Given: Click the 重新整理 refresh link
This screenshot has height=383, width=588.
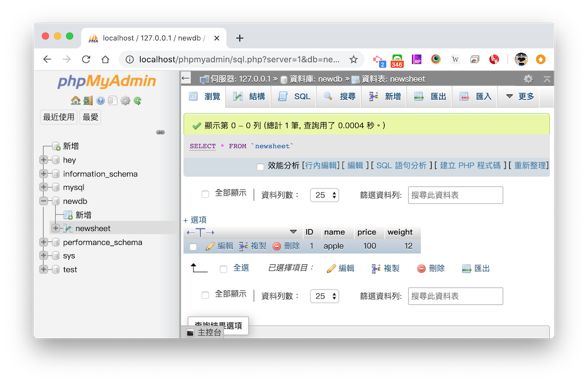Looking at the screenshot, I should click(530, 166).
